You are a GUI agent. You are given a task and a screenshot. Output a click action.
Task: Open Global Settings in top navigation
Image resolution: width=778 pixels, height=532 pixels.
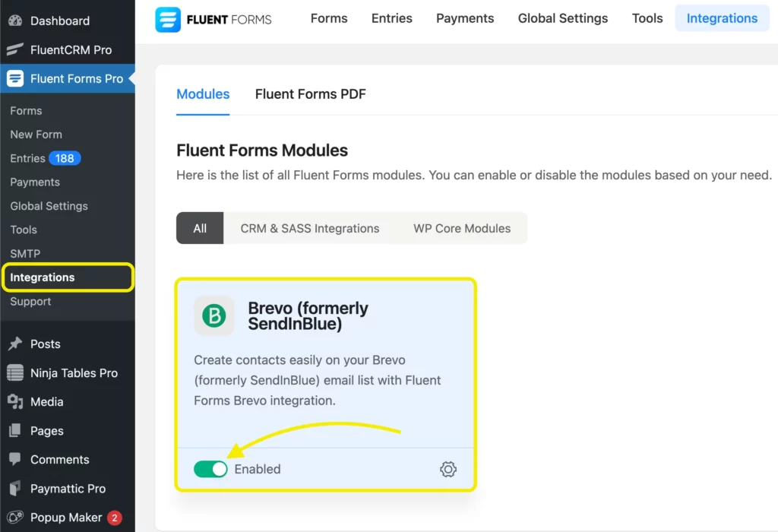click(x=563, y=18)
